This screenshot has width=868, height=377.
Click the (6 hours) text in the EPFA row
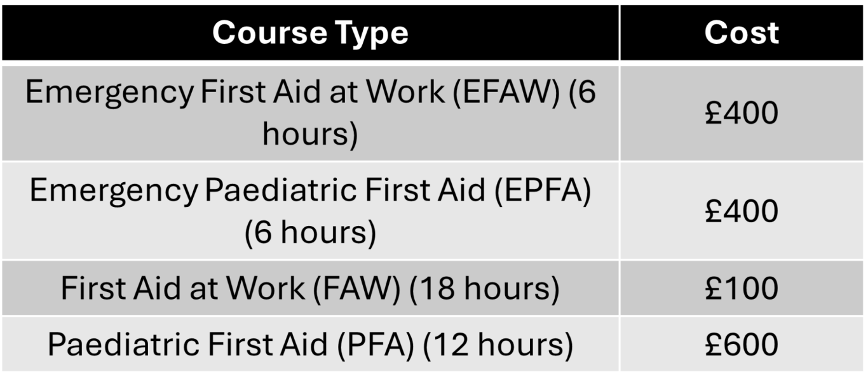(310, 232)
